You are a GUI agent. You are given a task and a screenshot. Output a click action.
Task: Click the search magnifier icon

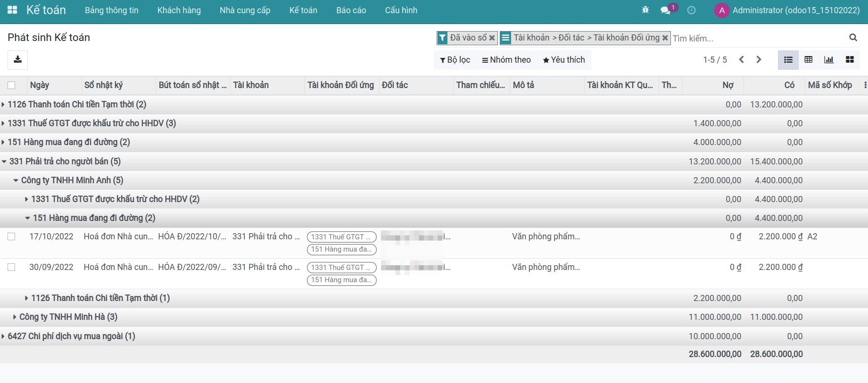click(x=853, y=38)
